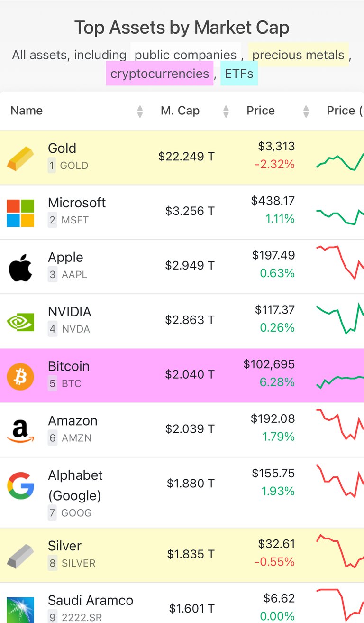Open the precious metals filter link
364x623 pixels.
[x=298, y=55]
